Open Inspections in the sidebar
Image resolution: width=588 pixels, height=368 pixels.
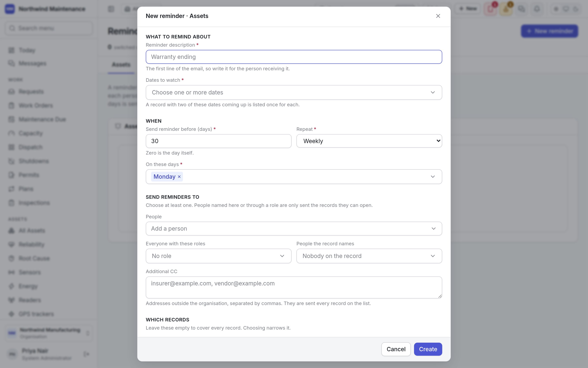point(49,203)
